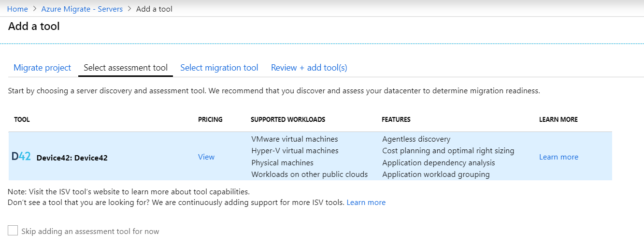Viewport: 644px width, 247px height.
Task: Click Learn more about ISV tools link
Action: tap(366, 202)
